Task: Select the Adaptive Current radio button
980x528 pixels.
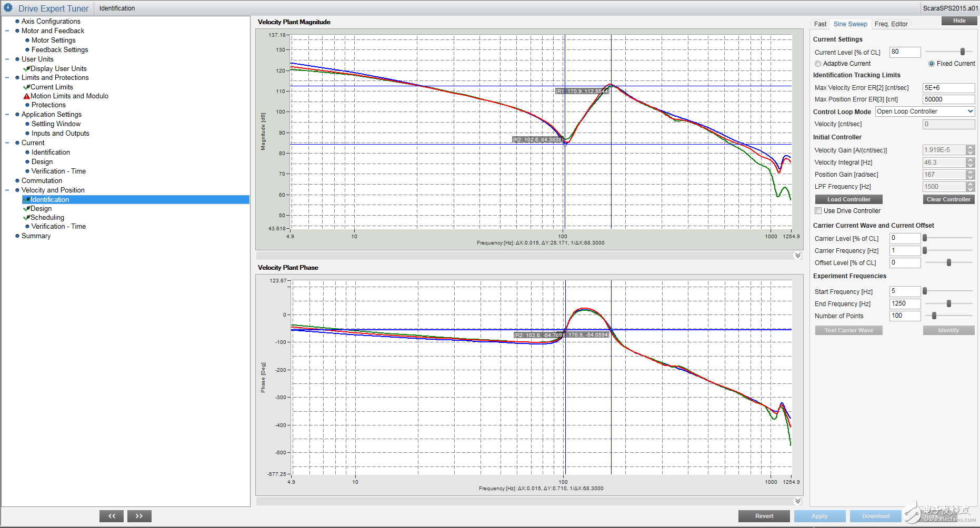Action: coord(818,64)
